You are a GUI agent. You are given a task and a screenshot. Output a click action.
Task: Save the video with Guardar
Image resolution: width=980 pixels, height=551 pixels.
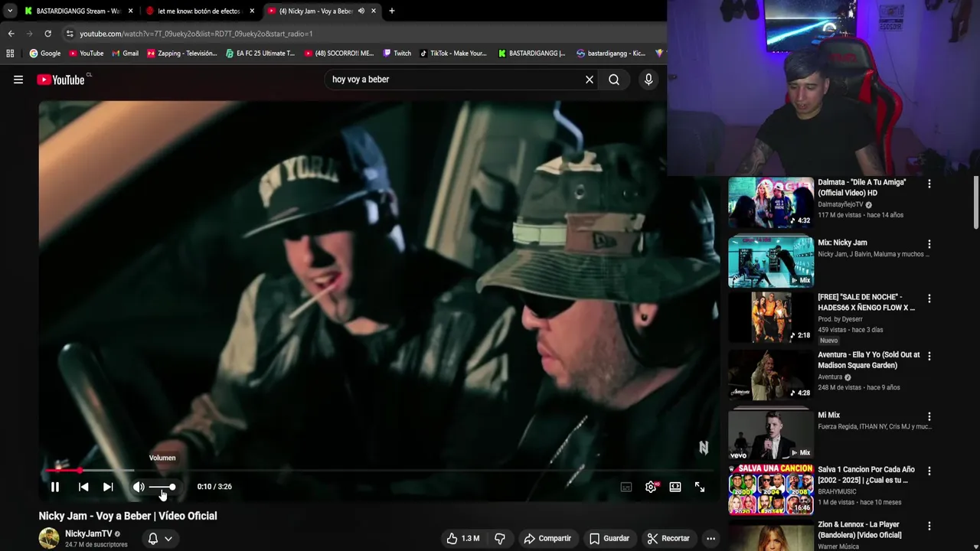click(x=609, y=538)
